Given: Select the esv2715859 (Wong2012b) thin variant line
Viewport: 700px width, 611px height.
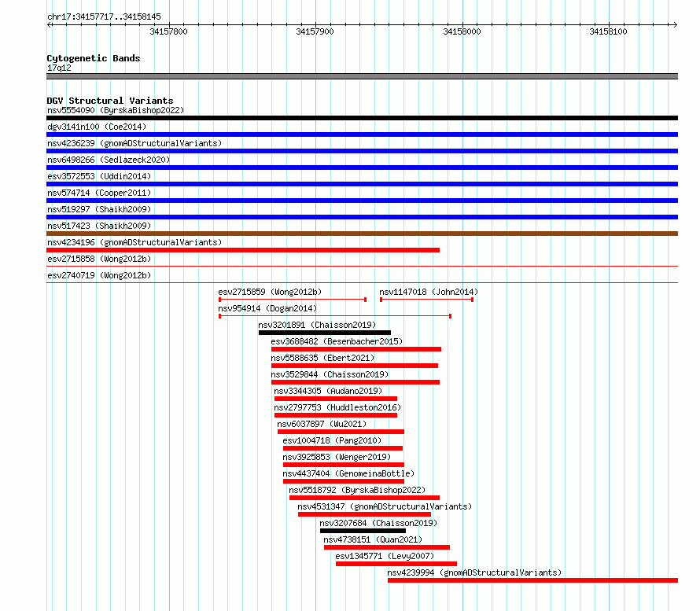Looking at the screenshot, I should pos(293,300).
